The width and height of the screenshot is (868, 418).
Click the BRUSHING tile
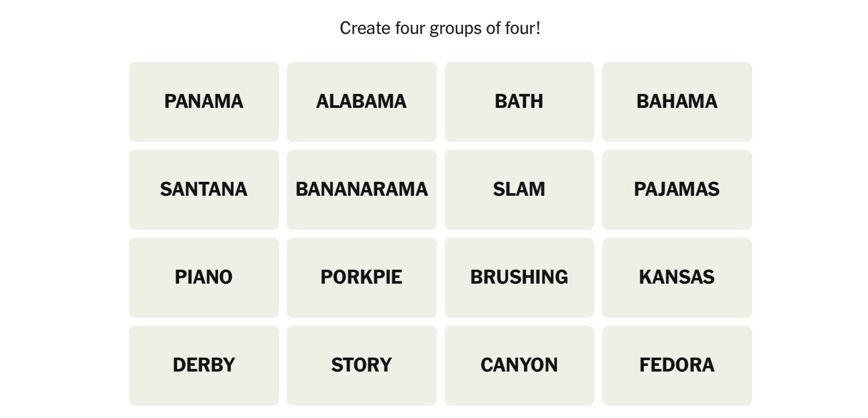click(x=519, y=277)
